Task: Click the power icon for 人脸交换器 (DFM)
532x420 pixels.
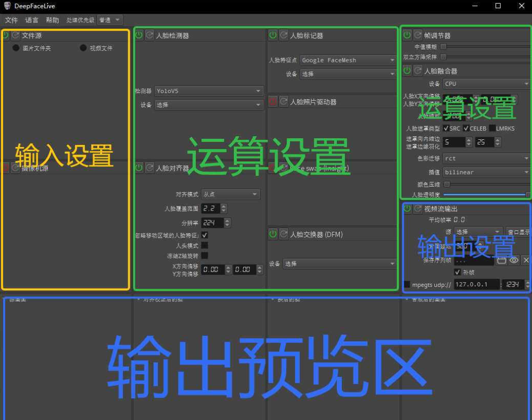Action: (x=273, y=234)
